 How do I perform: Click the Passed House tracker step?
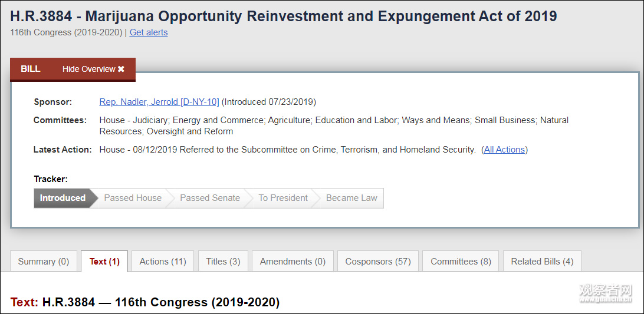133,198
